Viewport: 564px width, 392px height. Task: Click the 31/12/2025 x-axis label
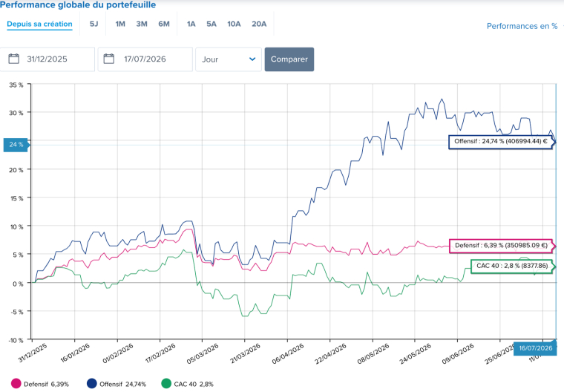tap(33, 353)
